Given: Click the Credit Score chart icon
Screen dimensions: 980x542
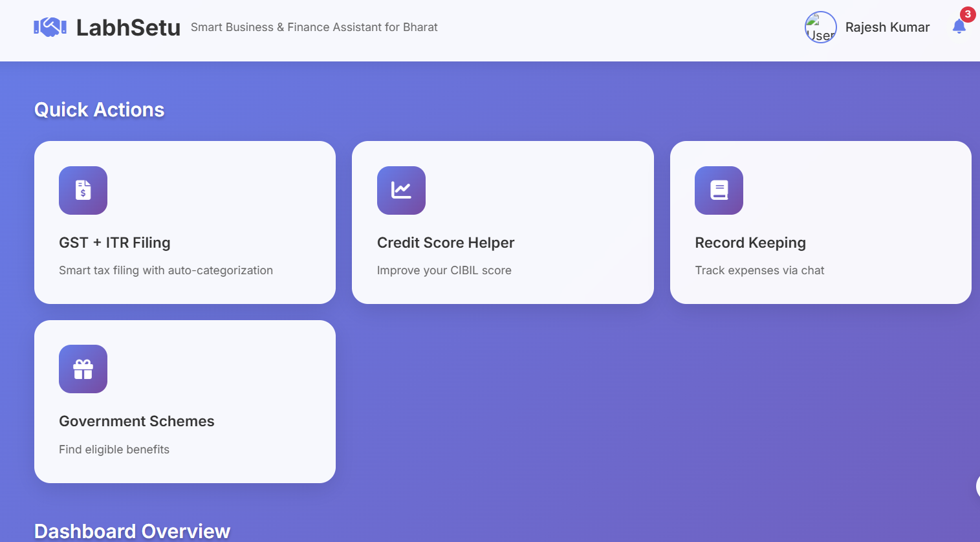Looking at the screenshot, I should click(401, 190).
